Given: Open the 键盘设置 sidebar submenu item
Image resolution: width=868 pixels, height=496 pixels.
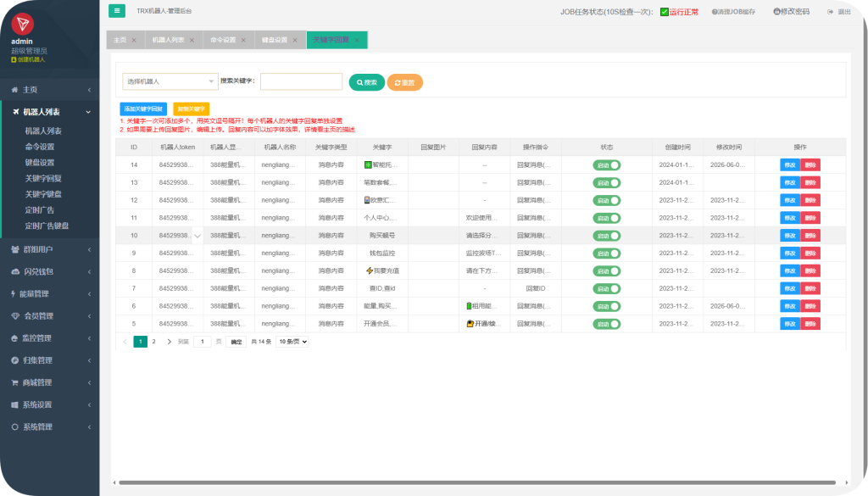Looking at the screenshot, I should tap(40, 163).
